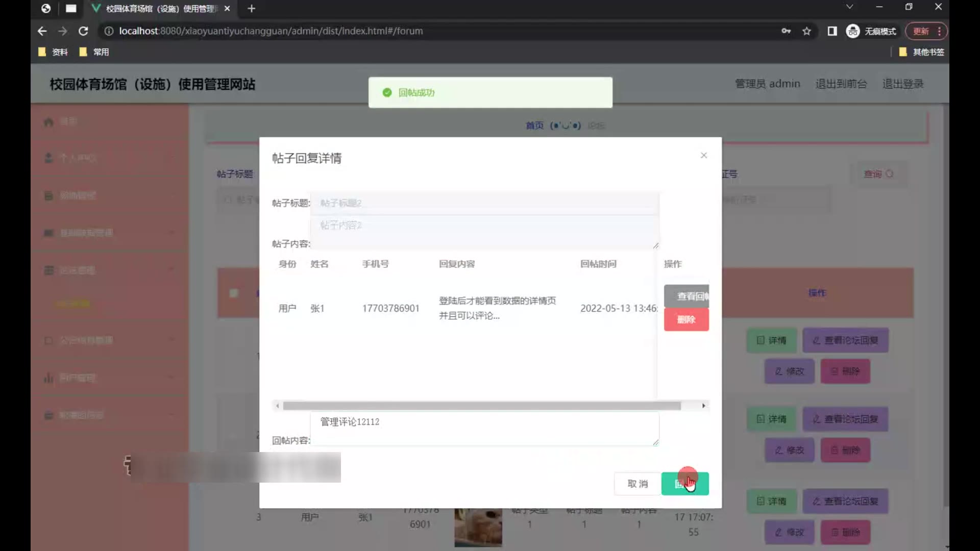Toggle the select-all checkbox in table header

[234, 293]
